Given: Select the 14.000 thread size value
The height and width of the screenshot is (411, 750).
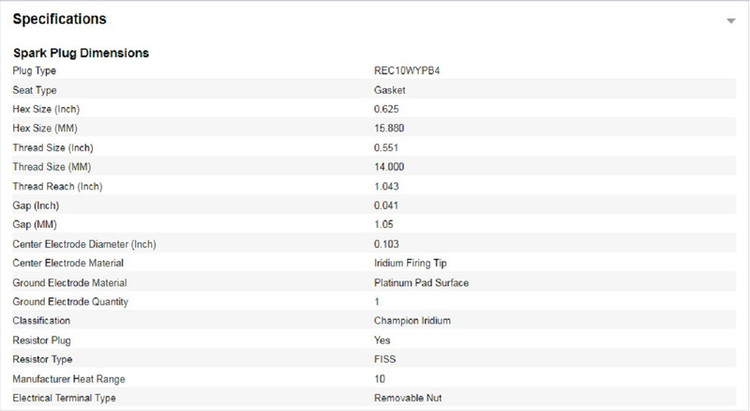Looking at the screenshot, I should pos(389,167).
